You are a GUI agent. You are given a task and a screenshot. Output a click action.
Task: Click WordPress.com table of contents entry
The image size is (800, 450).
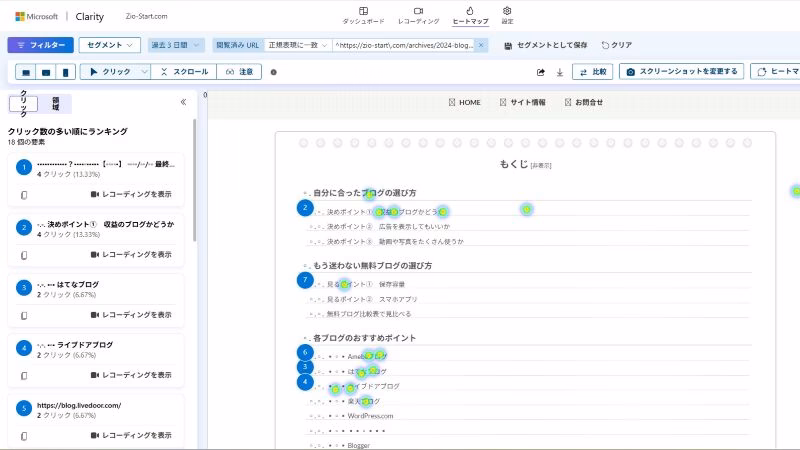click(x=370, y=416)
